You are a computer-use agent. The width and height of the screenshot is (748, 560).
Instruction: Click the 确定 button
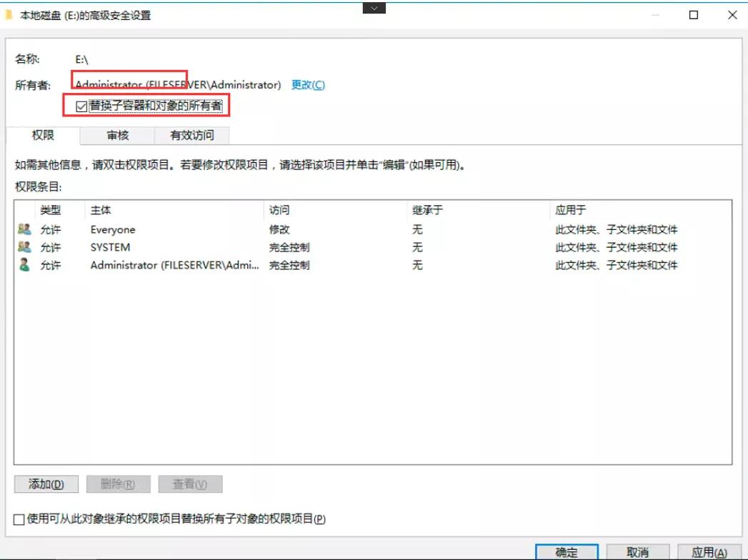566,551
